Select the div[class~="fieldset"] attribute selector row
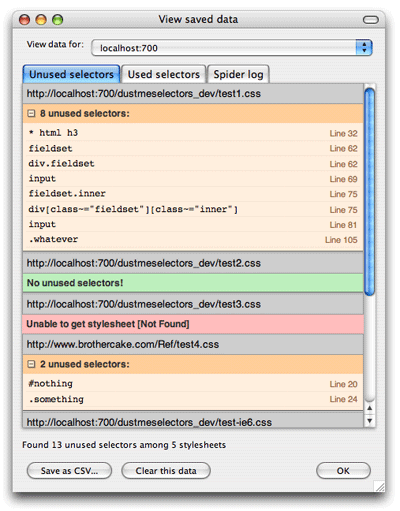This screenshot has width=400, height=511. tap(193, 209)
